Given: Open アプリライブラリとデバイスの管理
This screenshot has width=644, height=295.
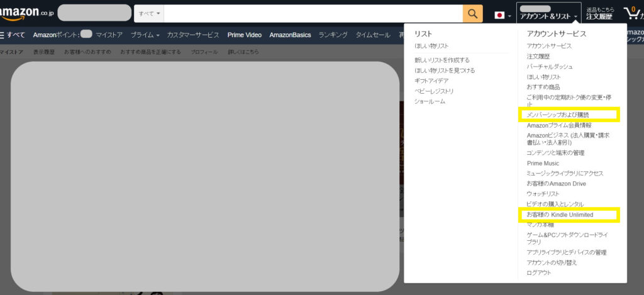Looking at the screenshot, I should click(x=567, y=252).
